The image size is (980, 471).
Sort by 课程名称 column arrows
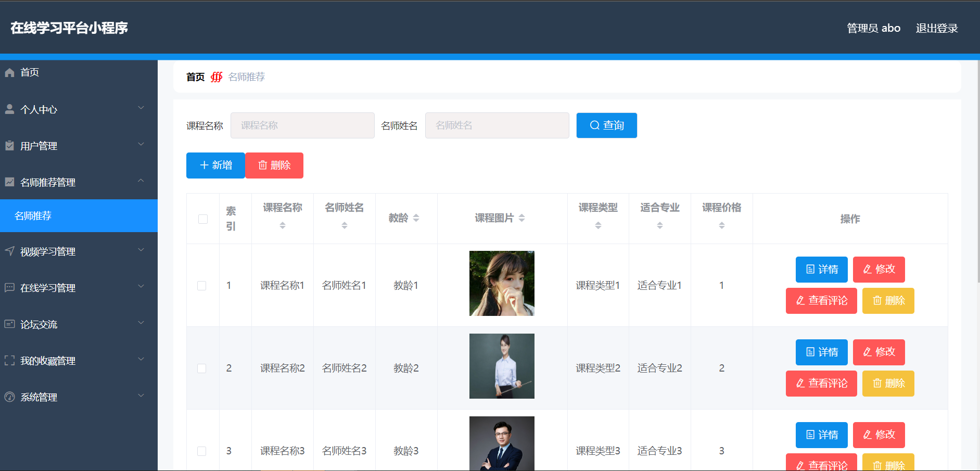[x=283, y=225]
